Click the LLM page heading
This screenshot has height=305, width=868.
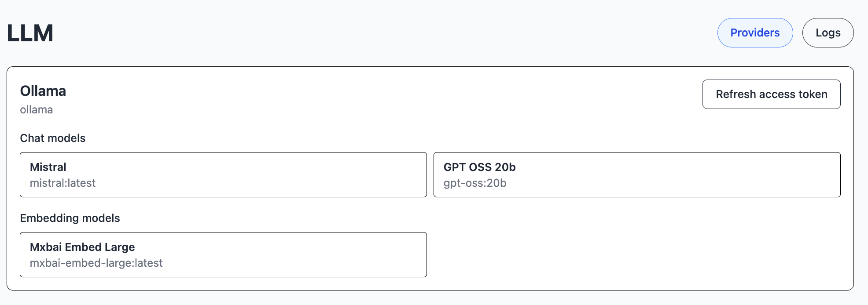pos(30,33)
